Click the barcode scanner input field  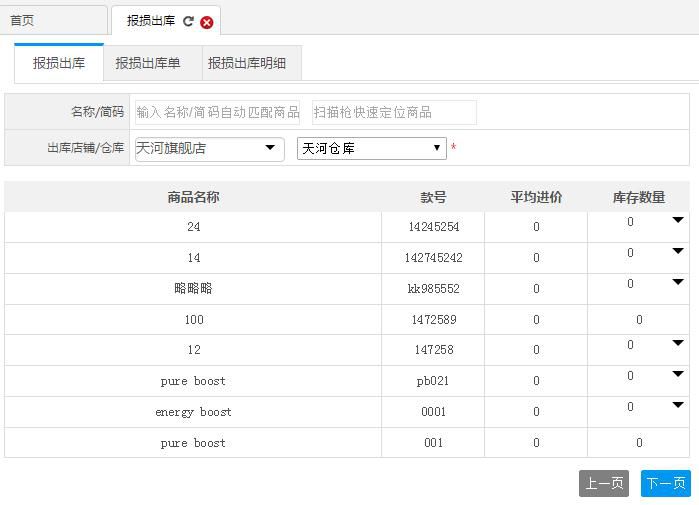(x=393, y=112)
